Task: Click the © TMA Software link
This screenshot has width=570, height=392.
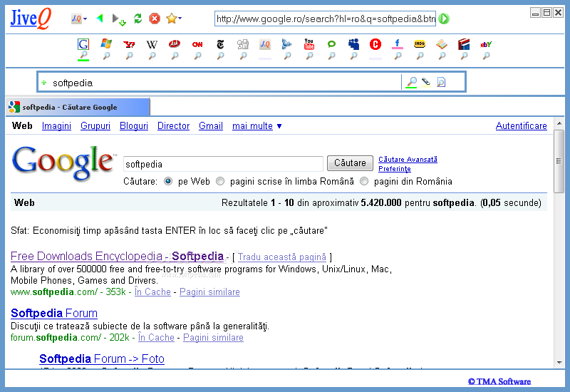Action: 499,381
